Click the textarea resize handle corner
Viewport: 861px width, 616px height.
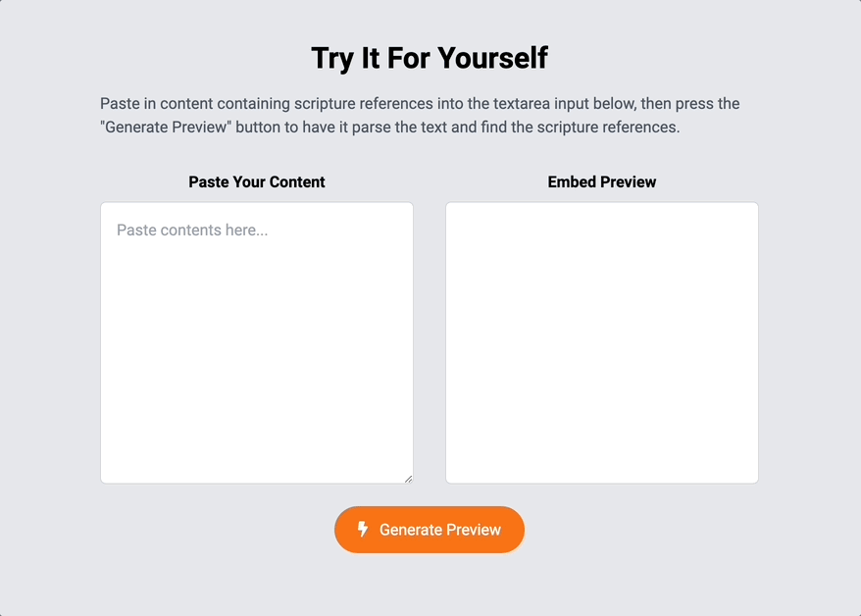pos(408,478)
